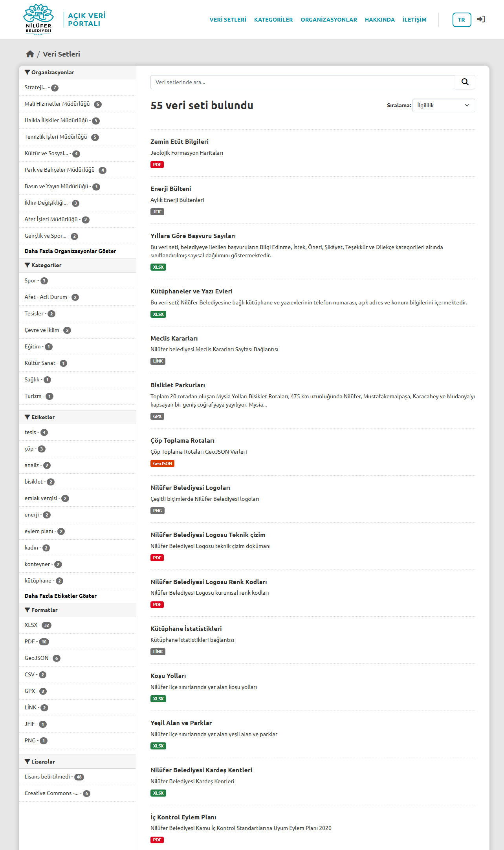Show more tags via Daha Fazla Etiketler Göster
The image size is (504, 850).
point(60,596)
